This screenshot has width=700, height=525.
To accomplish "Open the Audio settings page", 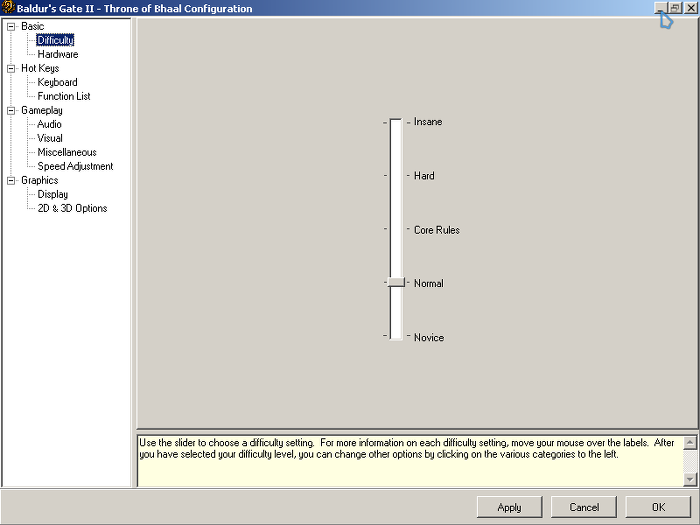I will [49, 125].
